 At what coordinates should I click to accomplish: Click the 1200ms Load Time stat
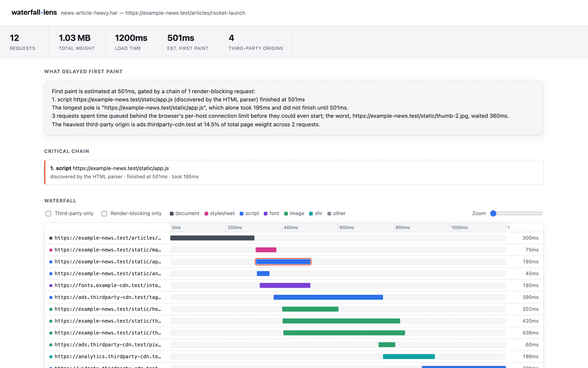[131, 42]
